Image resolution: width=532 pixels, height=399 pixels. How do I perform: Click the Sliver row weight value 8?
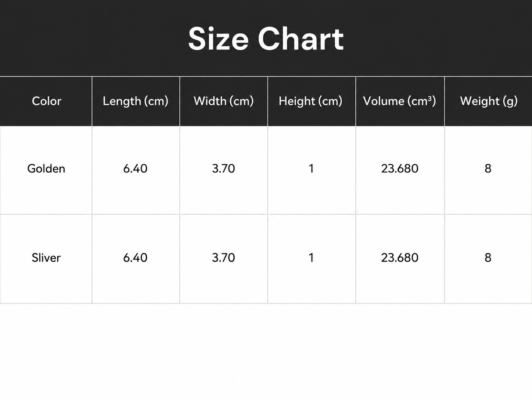tap(488, 258)
